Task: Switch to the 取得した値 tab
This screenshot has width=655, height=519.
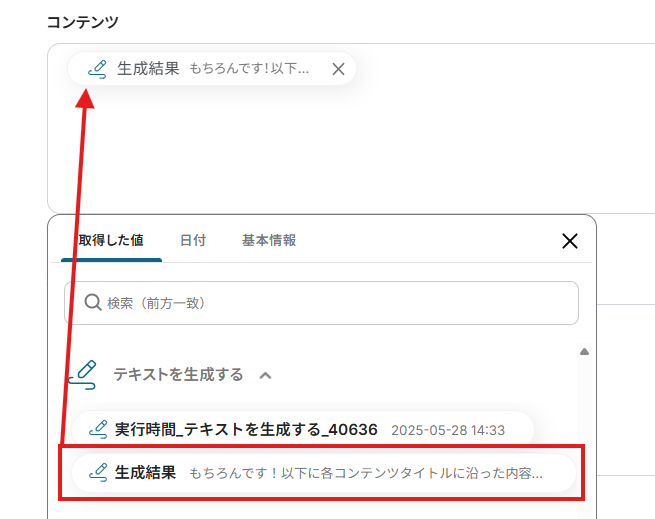Action: pos(111,240)
